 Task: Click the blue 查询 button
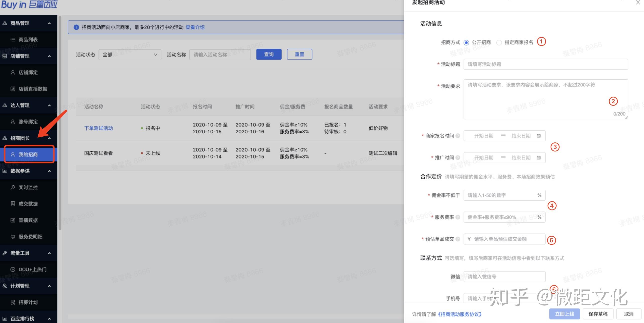269,55
